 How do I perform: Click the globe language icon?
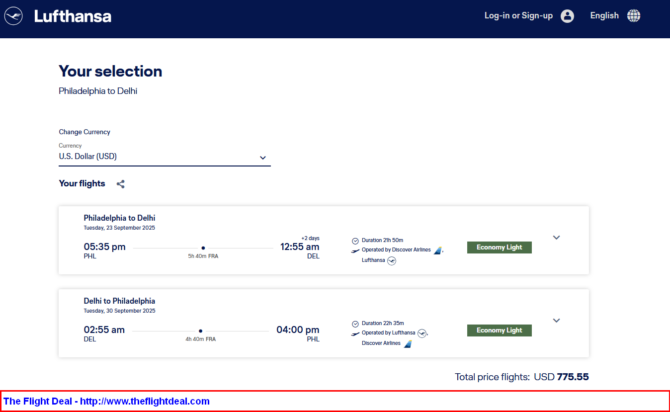tap(633, 16)
